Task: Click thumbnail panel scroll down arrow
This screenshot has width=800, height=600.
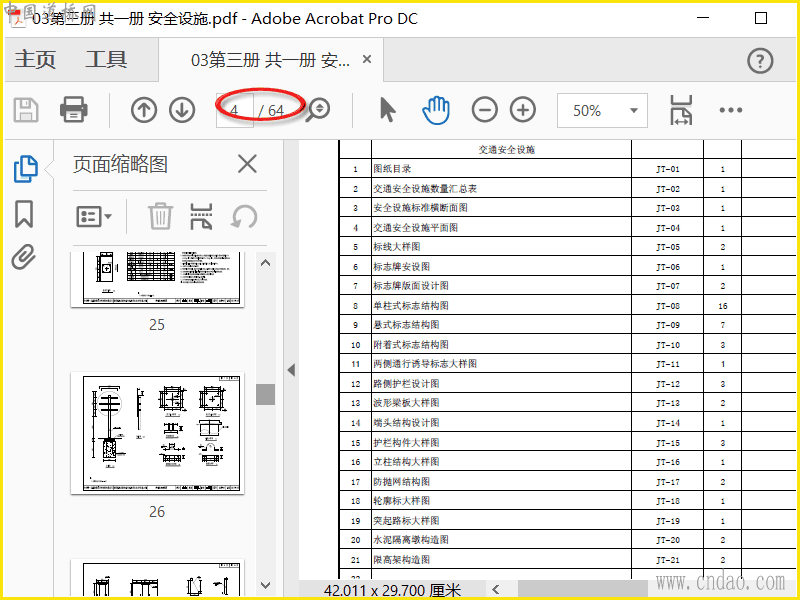Action: tap(265, 585)
